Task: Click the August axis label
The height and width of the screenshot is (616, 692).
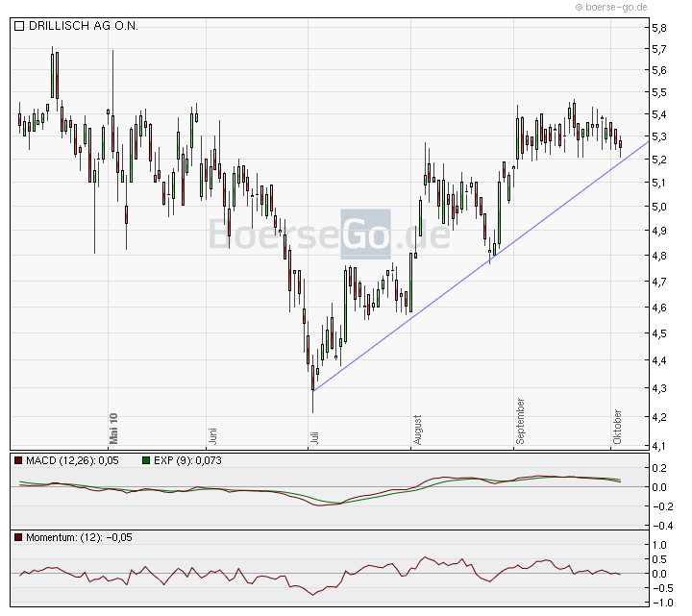Action: pyautogui.click(x=417, y=430)
